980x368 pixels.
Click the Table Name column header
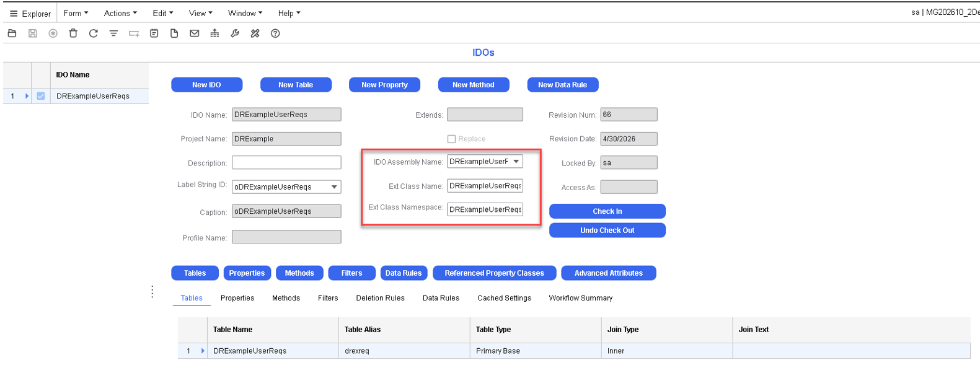pos(272,330)
